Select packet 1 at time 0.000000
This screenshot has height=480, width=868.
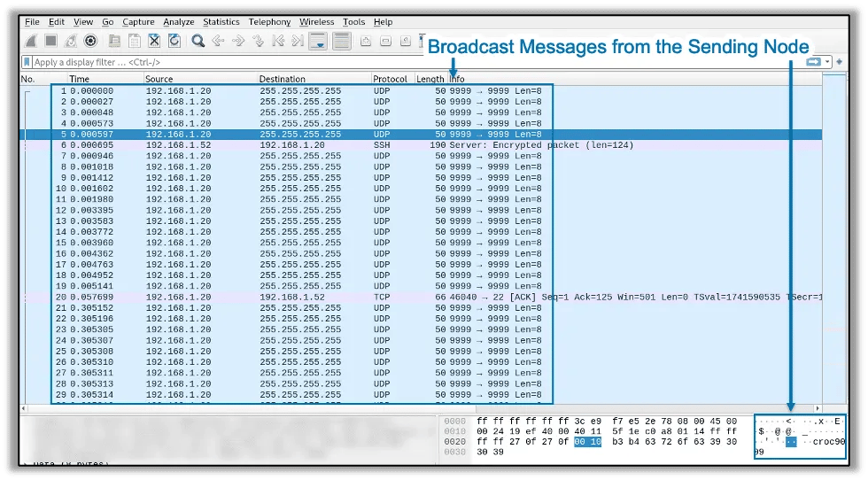(x=421, y=91)
